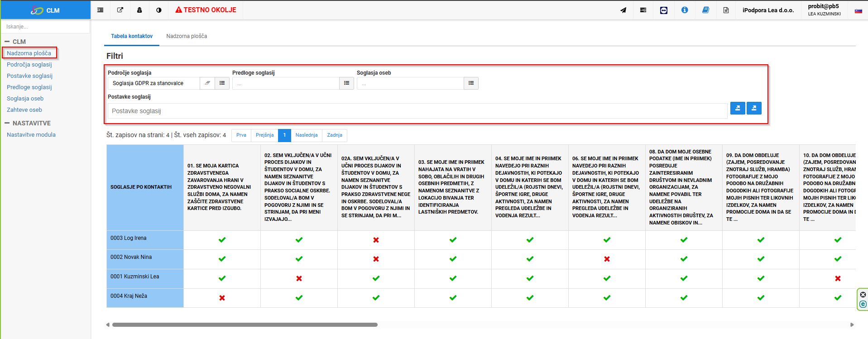Go to previous page with Prejšnja
868x339 pixels.
(x=265, y=135)
